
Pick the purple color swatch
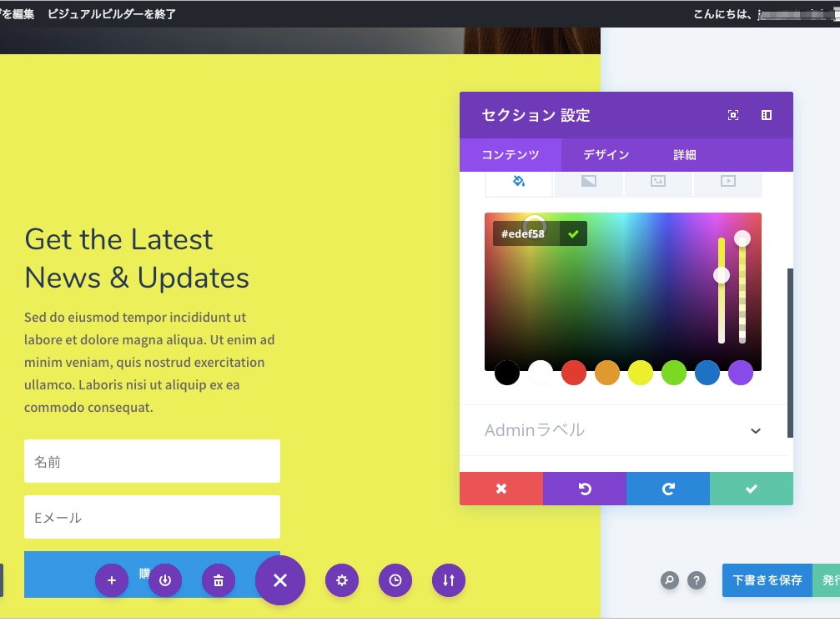click(x=741, y=373)
